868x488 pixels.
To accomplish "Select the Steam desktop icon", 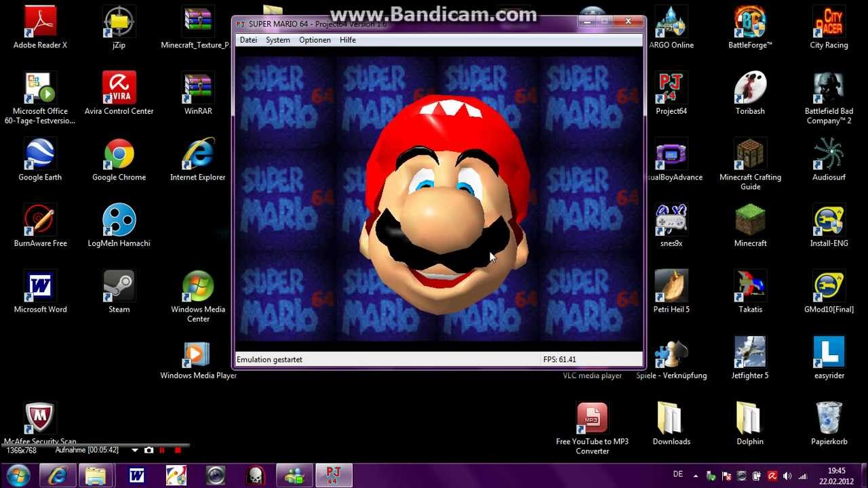I will point(119,293).
